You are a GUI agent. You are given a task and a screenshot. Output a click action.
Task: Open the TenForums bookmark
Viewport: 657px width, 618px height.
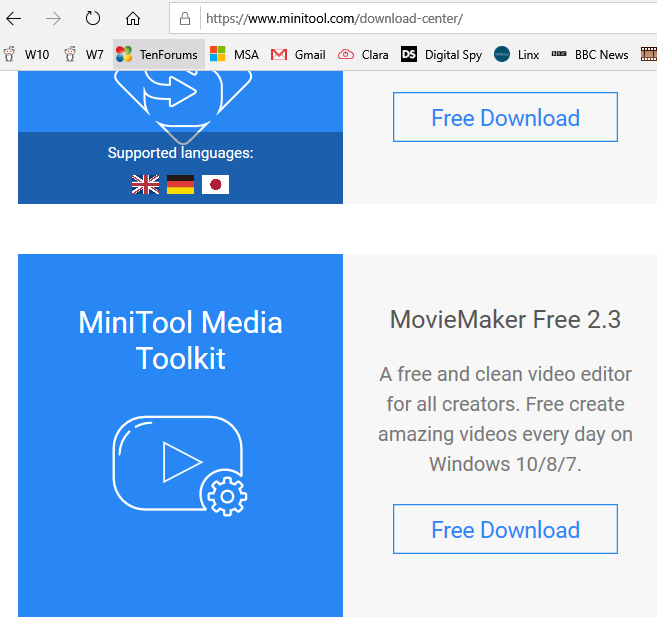click(x=158, y=54)
